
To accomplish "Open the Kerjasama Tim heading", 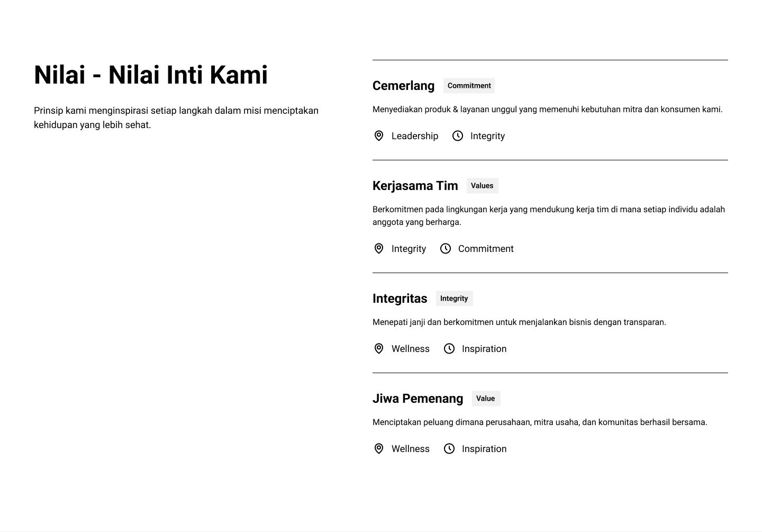I will [x=415, y=186].
